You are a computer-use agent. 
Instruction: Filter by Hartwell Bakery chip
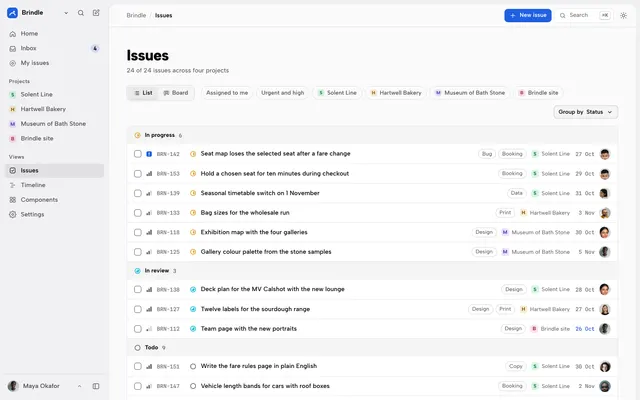pos(396,93)
